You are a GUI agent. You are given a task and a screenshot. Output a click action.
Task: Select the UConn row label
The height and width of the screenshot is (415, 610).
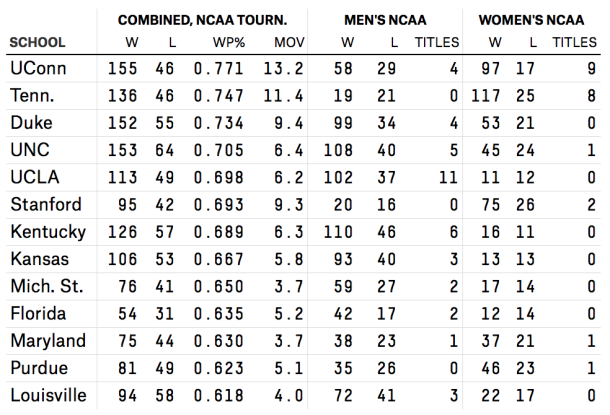(36, 69)
